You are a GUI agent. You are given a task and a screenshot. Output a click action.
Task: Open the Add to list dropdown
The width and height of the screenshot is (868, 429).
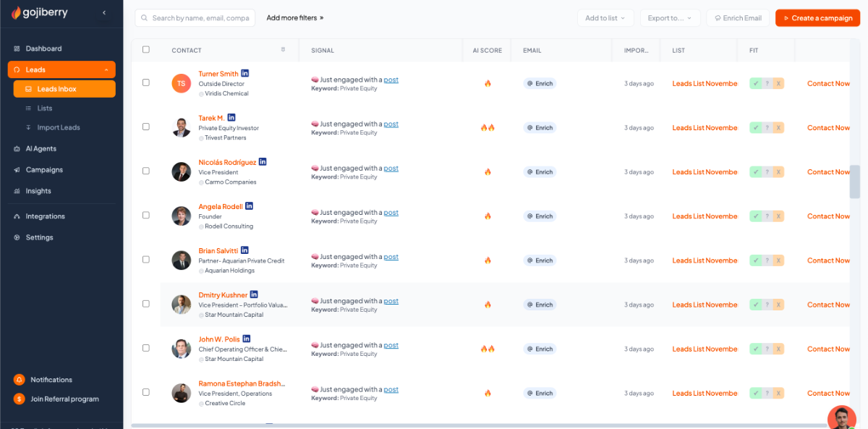[605, 18]
